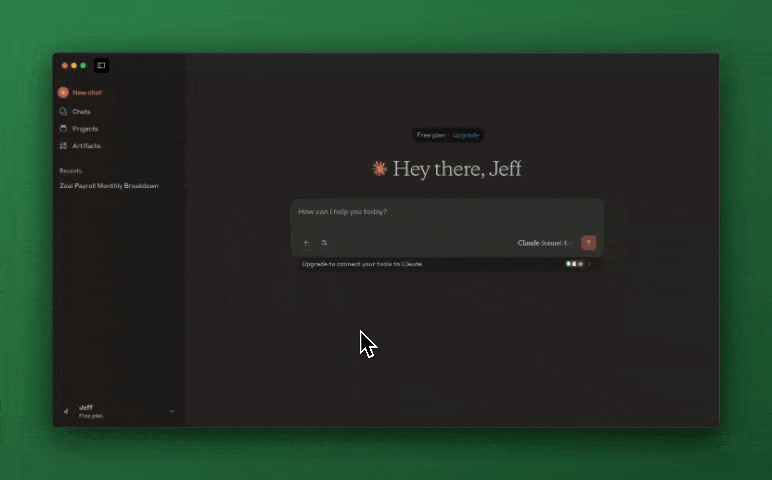Click the plus attachment icon in the composer

point(306,243)
